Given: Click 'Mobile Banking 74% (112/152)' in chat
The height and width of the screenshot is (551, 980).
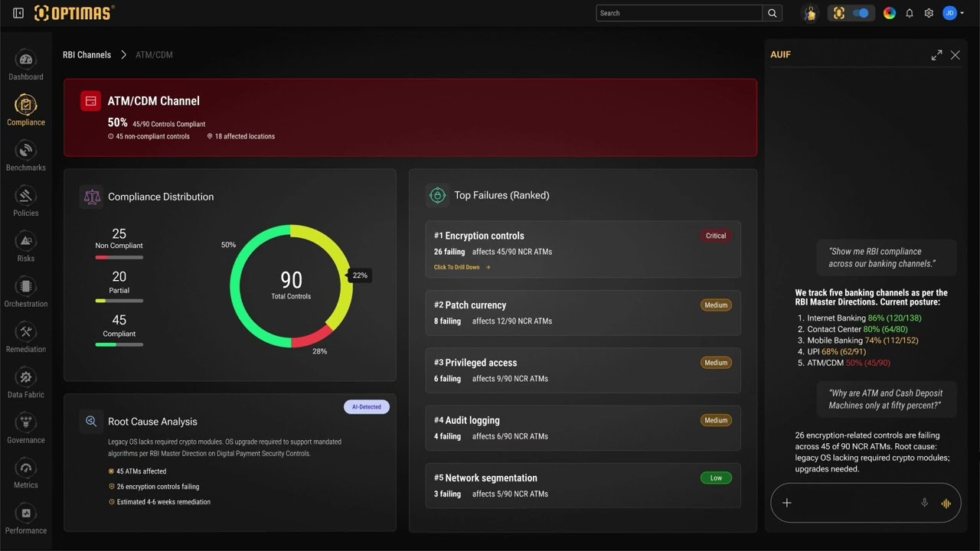Looking at the screenshot, I should pos(862,341).
